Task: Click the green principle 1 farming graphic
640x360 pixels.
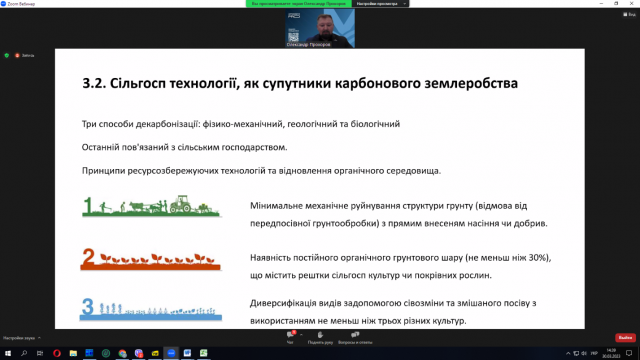Action: (151, 206)
